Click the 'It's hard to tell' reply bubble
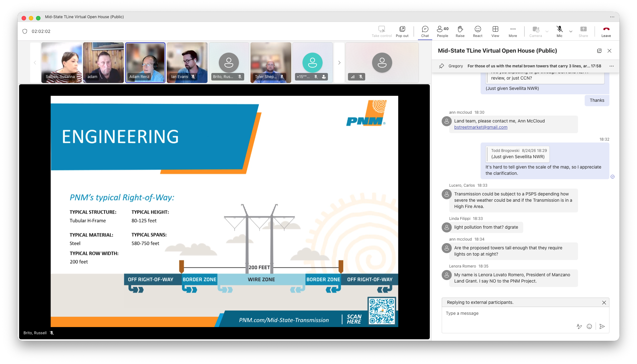The width and height of the screenshot is (637, 364). point(545,161)
